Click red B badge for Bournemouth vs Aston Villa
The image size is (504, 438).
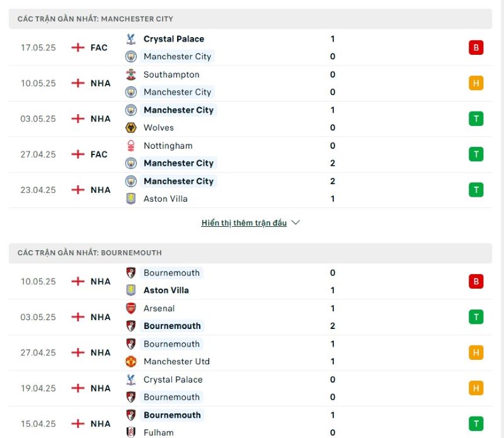(476, 281)
